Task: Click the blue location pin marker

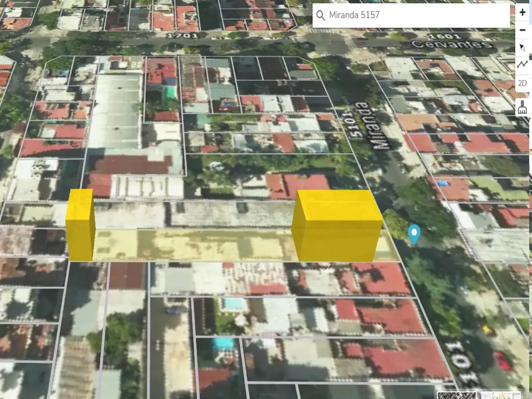Action: [x=414, y=234]
